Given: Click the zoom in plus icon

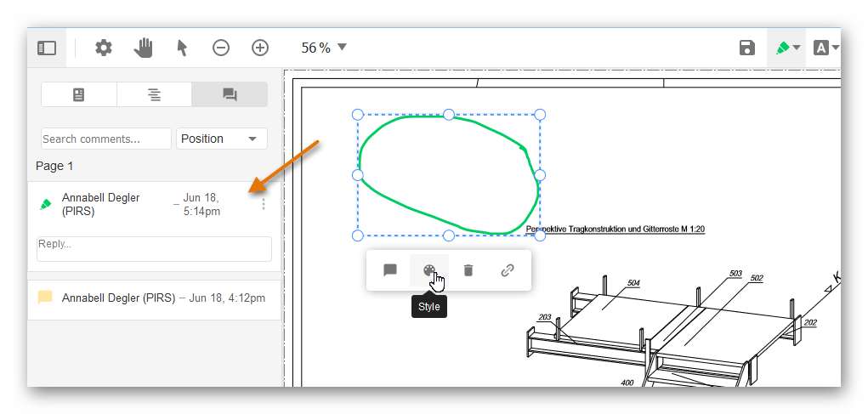Looking at the screenshot, I should point(260,48).
